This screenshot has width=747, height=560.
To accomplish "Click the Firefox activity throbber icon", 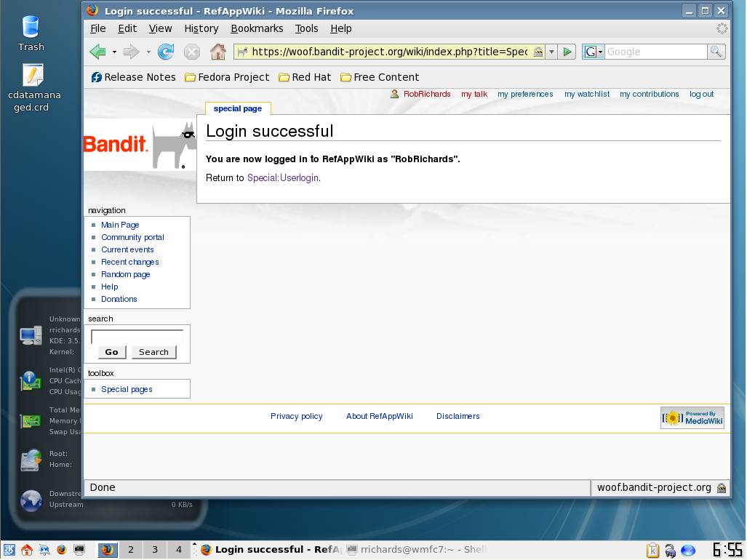I will click(722, 28).
